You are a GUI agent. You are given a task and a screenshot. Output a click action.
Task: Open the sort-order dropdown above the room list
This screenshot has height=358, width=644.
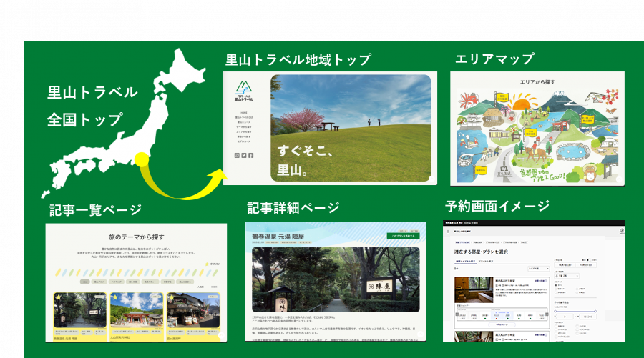coord(538,269)
